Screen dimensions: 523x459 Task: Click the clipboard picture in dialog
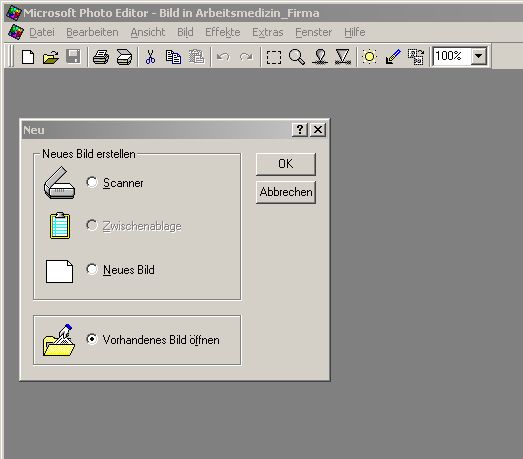(60, 225)
